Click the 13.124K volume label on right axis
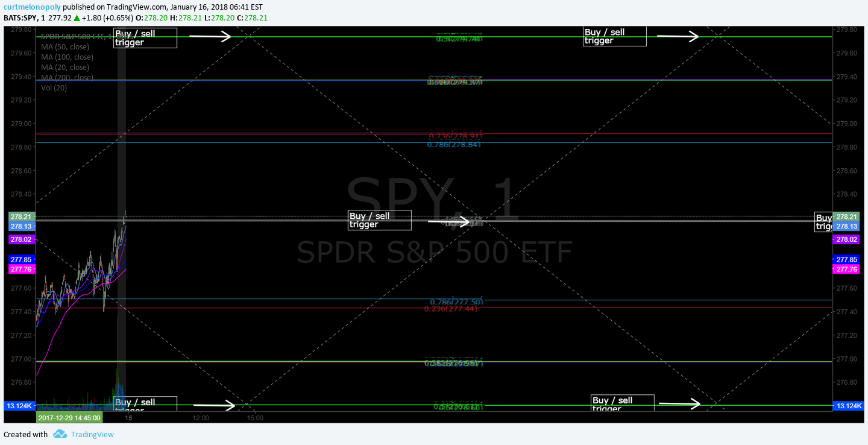Screen dimensions: 868x445 click(x=848, y=406)
